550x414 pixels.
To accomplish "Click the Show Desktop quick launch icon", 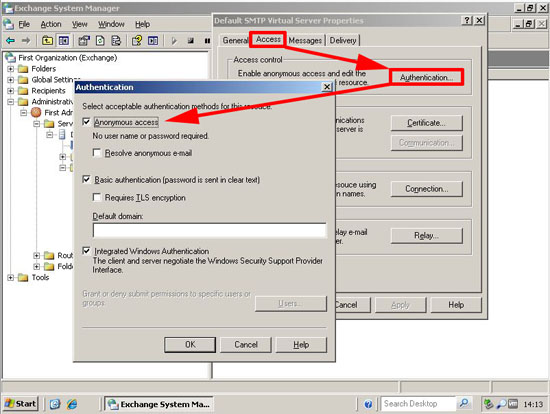I will click(55, 404).
